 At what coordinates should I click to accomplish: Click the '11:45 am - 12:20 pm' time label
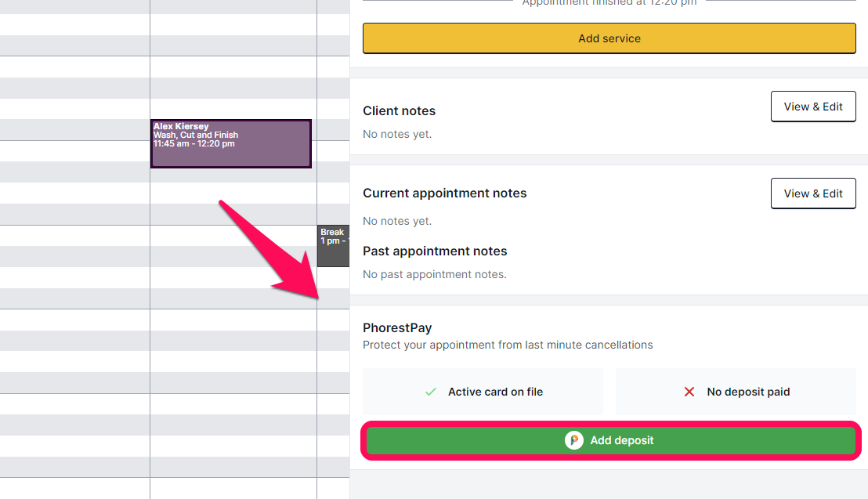(193, 143)
